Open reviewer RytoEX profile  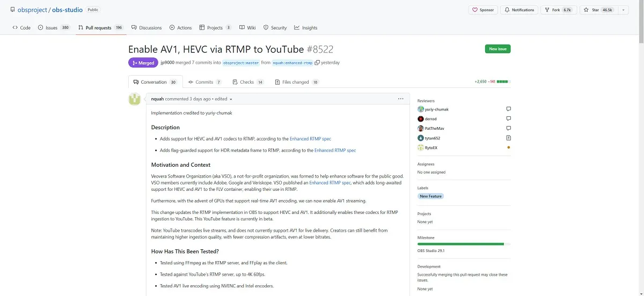(431, 148)
